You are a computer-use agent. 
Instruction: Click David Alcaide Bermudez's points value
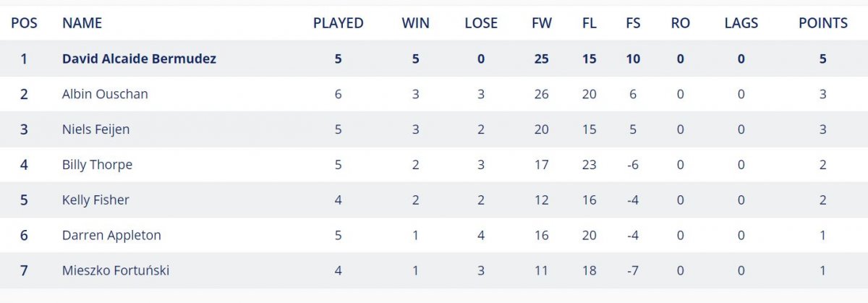tap(822, 59)
